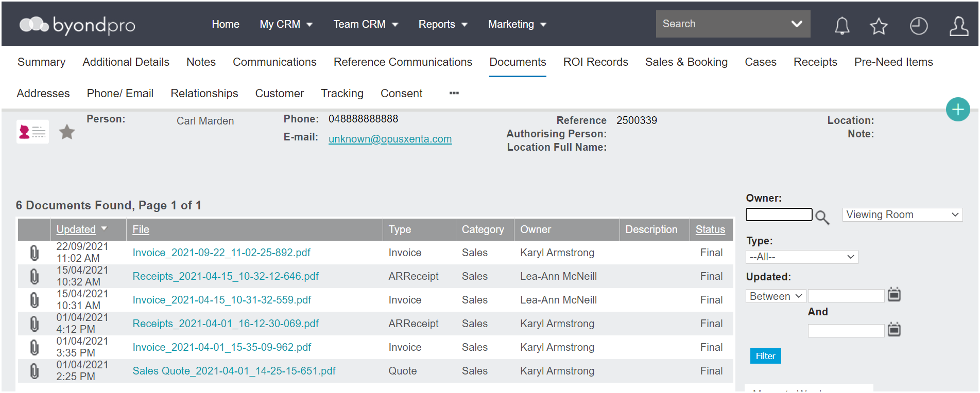The width and height of the screenshot is (980, 393).
Task: Show more tabs via the ellipsis
Action: (x=454, y=93)
